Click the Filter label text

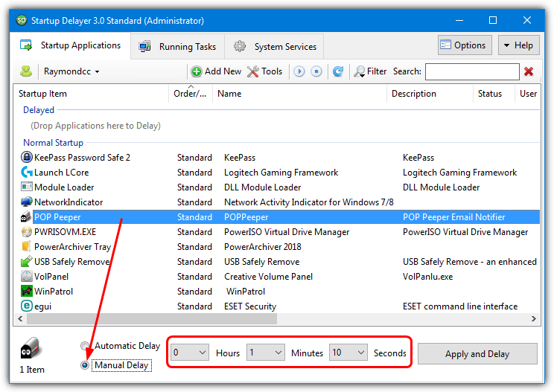pos(377,71)
